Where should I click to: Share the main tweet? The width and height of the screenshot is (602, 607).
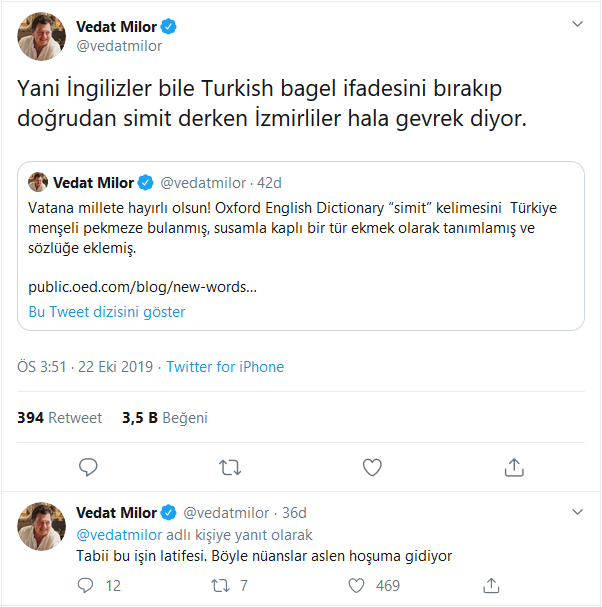click(x=514, y=467)
